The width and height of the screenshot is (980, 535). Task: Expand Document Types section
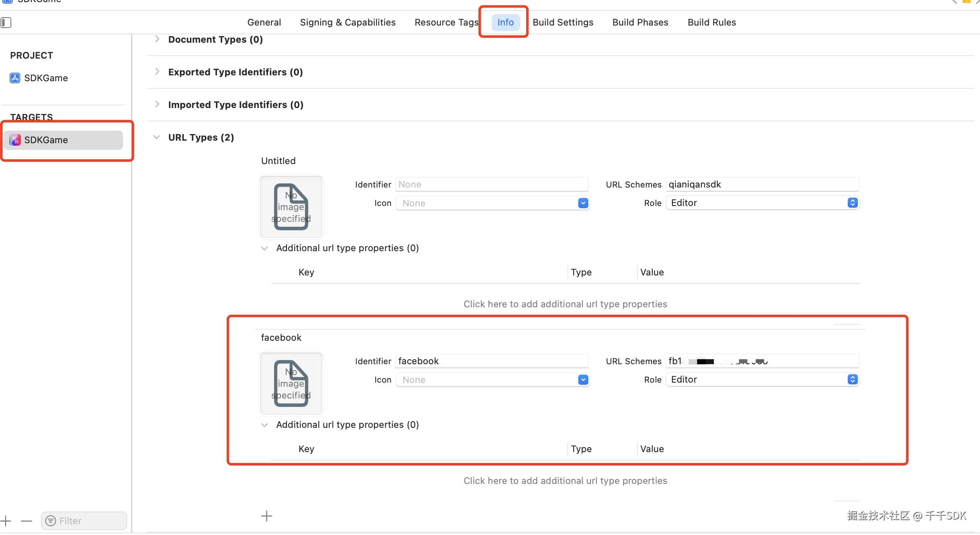click(157, 39)
